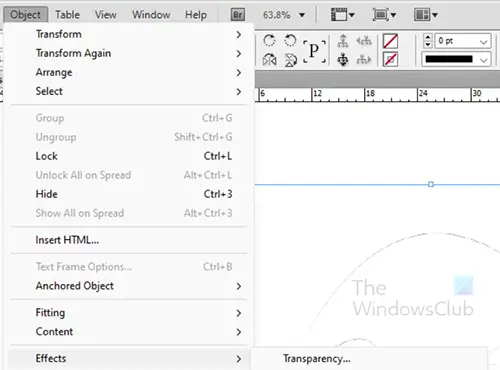Click the greyed-out Unlock All on Spread item
Screen dimensions: 500x370
[x=129, y=175]
